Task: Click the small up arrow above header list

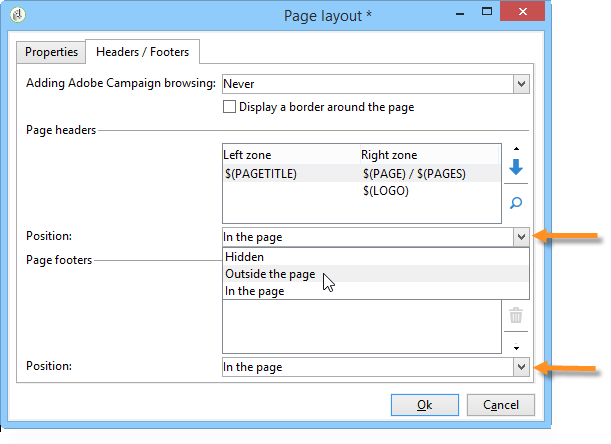Action: click(516, 149)
